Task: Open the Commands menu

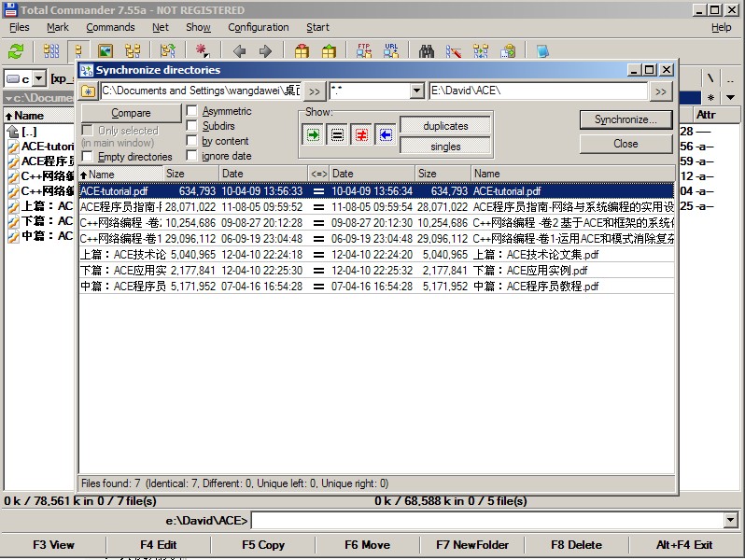Action: click(110, 27)
